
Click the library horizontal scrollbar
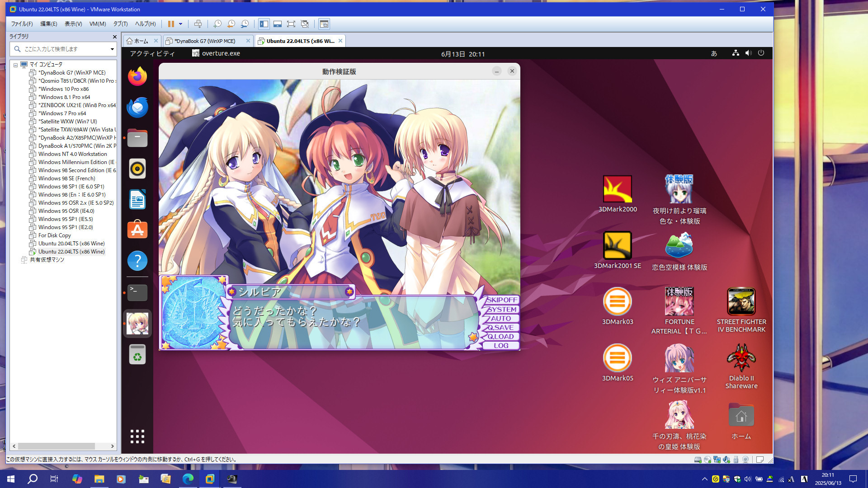click(57, 446)
